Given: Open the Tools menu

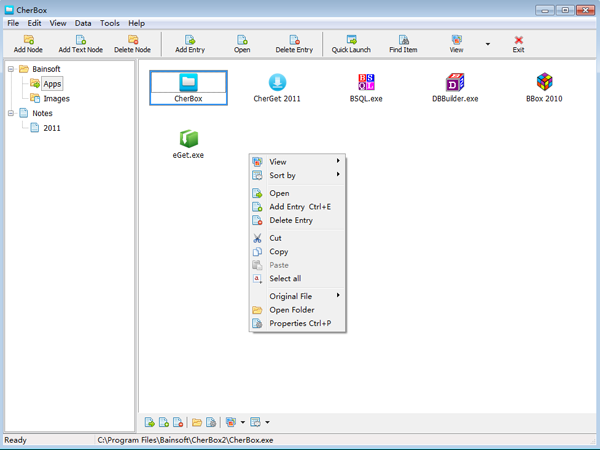Looking at the screenshot, I should coord(110,23).
